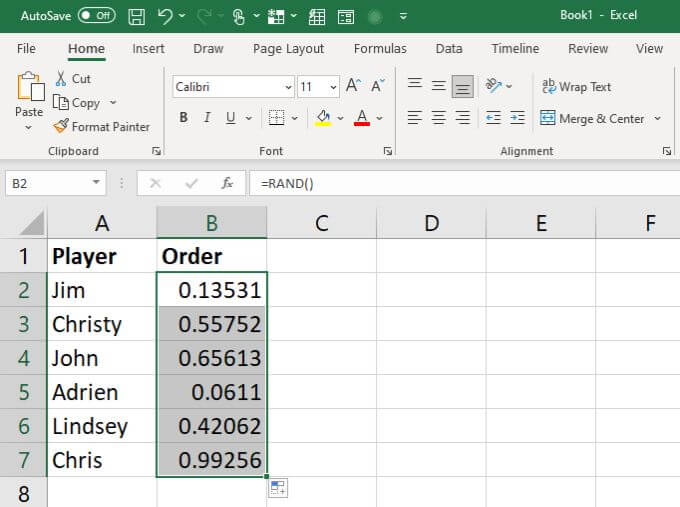This screenshot has height=507, width=680.
Task: Expand the Paste options arrow
Action: click(x=29, y=128)
